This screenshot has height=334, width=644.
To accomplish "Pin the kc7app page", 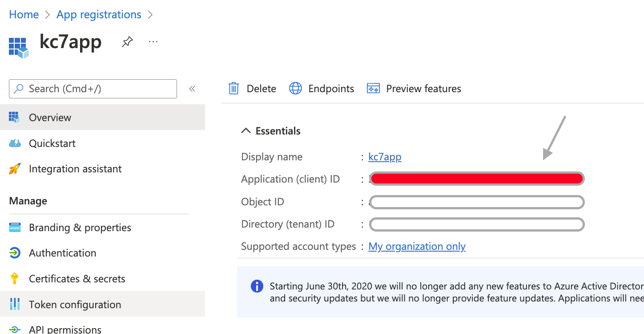I will 127,42.
